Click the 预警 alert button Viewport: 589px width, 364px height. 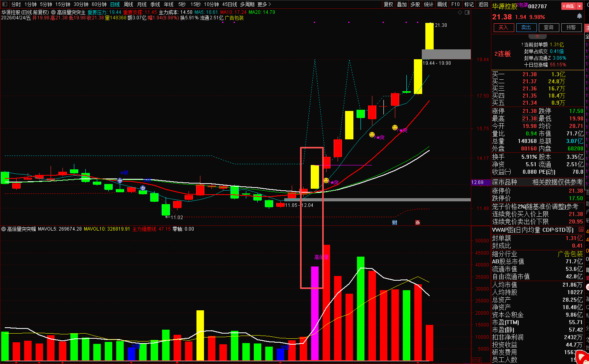571,28
